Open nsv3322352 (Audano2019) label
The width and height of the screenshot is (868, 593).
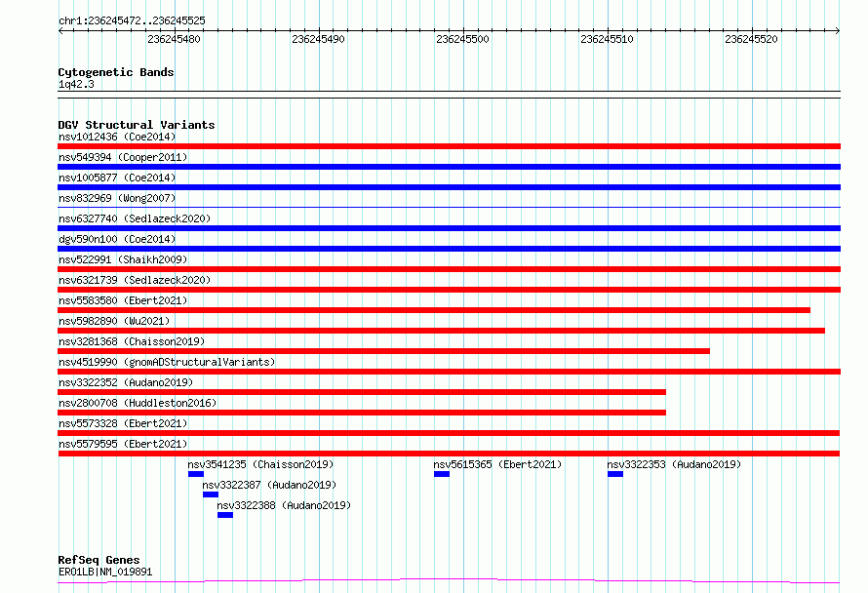[x=126, y=382]
